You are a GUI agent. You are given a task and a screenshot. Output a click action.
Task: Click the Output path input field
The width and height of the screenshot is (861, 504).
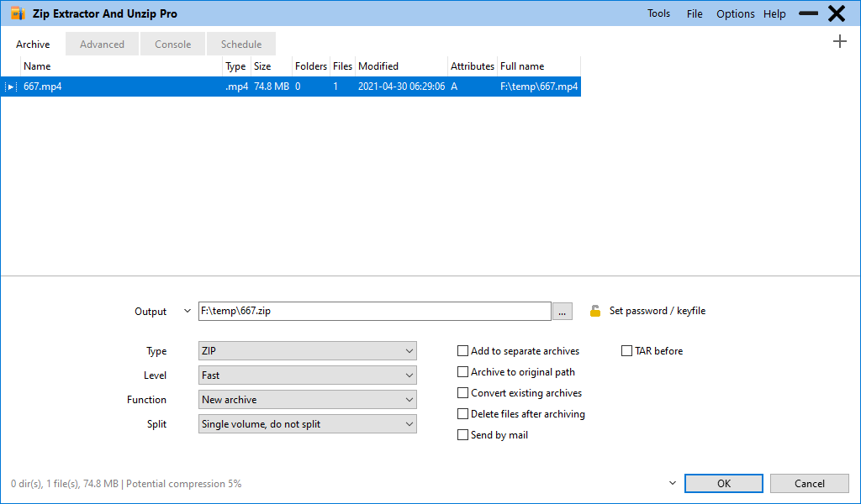tap(374, 311)
